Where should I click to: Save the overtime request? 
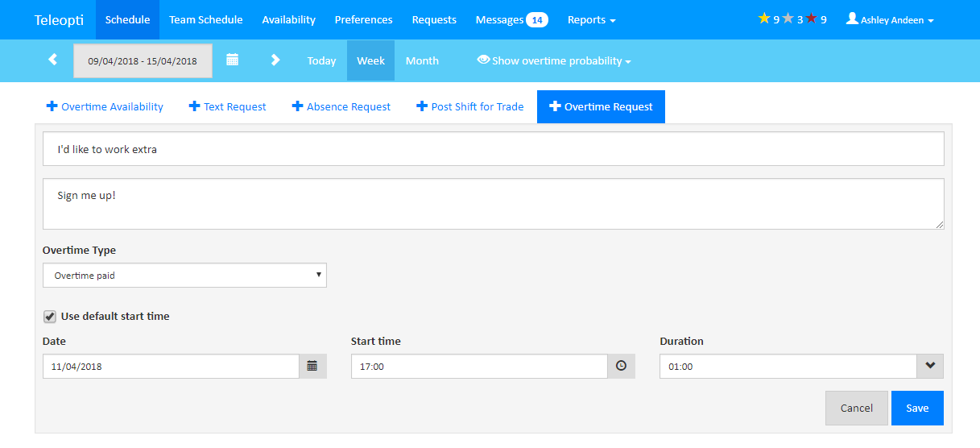(917, 408)
